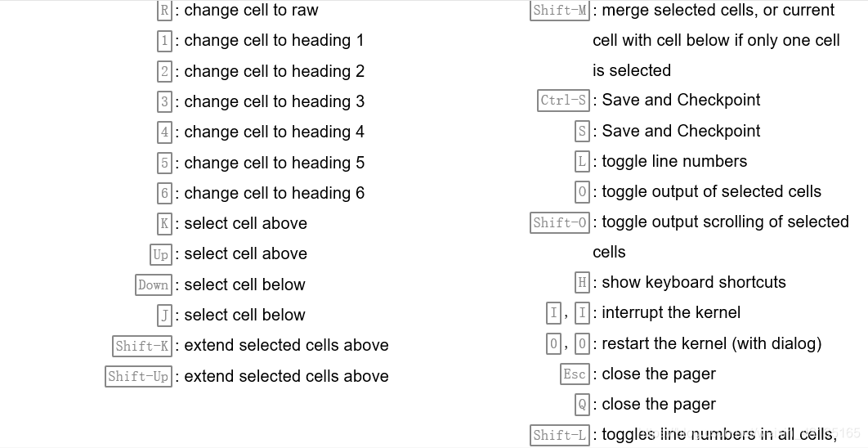The image size is (868, 448).
Task: Click the Ctrl-S shortcut badge
Action: (x=563, y=101)
